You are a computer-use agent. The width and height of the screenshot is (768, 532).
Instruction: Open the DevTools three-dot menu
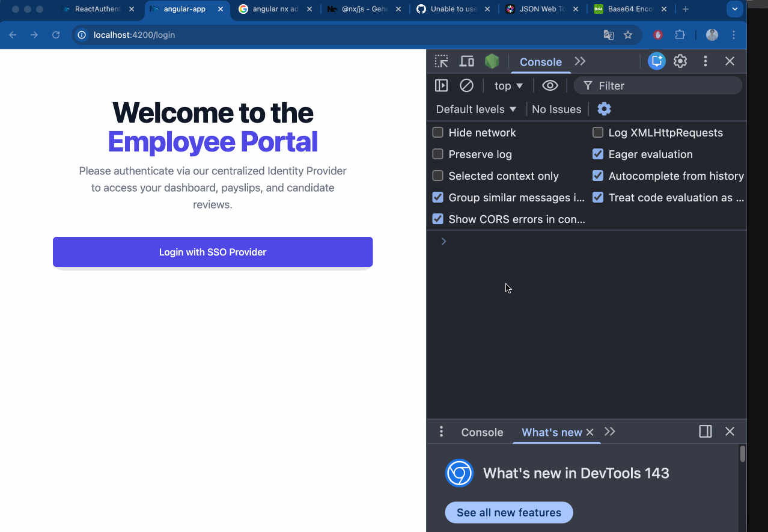[705, 61]
